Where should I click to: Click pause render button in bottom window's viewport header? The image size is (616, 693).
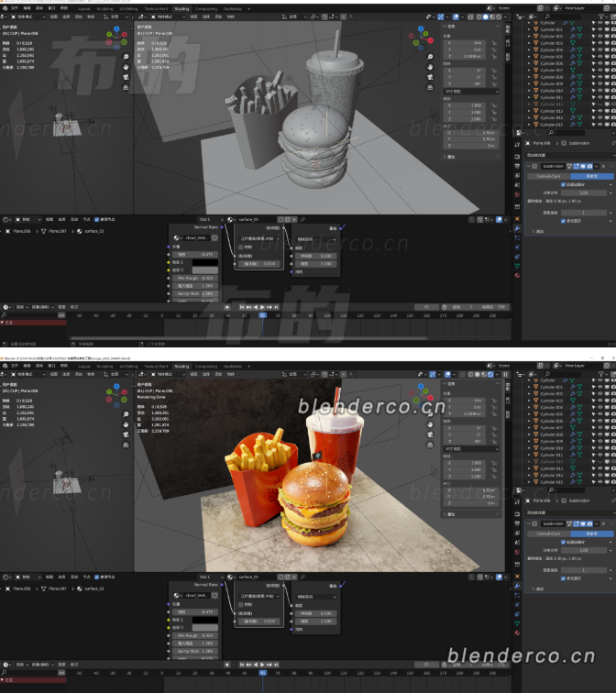(x=505, y=374)
